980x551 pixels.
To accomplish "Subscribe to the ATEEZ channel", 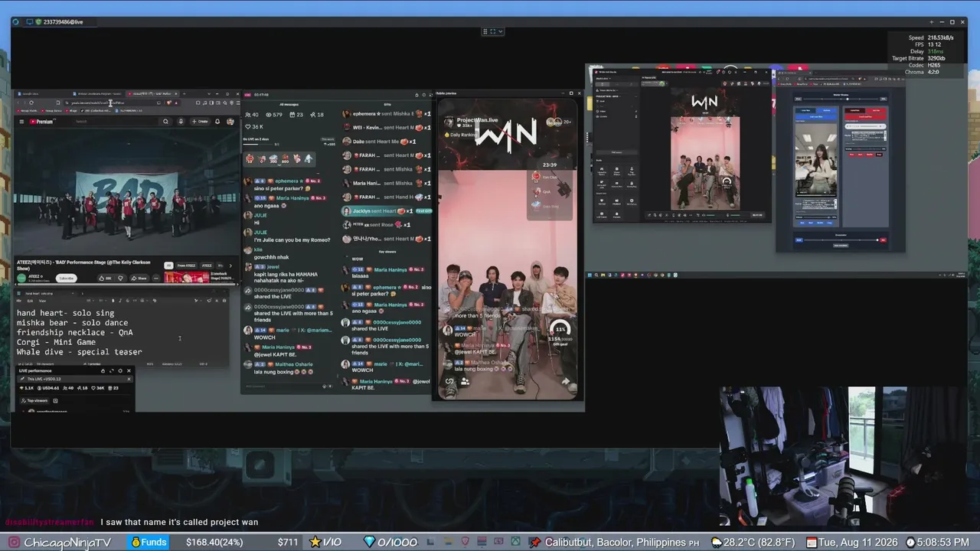I will coord(67,278).
